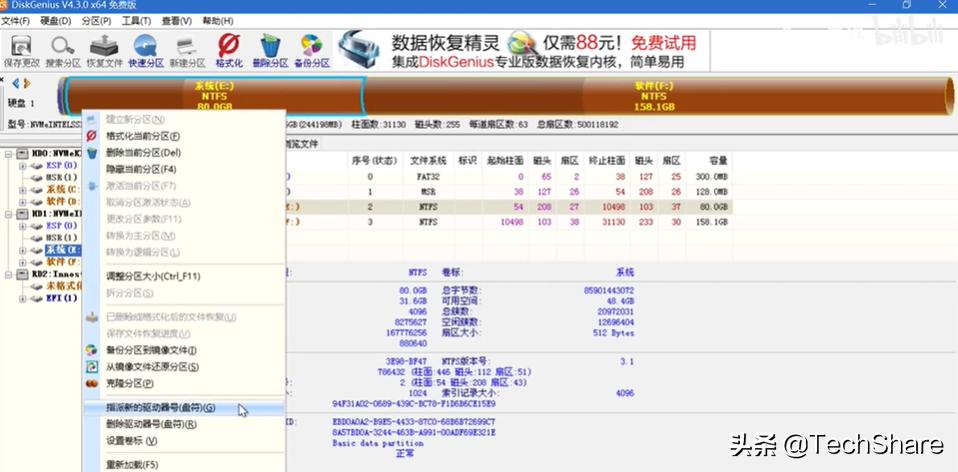Image resolution: width=958 pixels, height=472 pixels.
Task: Select the FAT32 300.0MB partition row
Action: click(x=508, y=176)
